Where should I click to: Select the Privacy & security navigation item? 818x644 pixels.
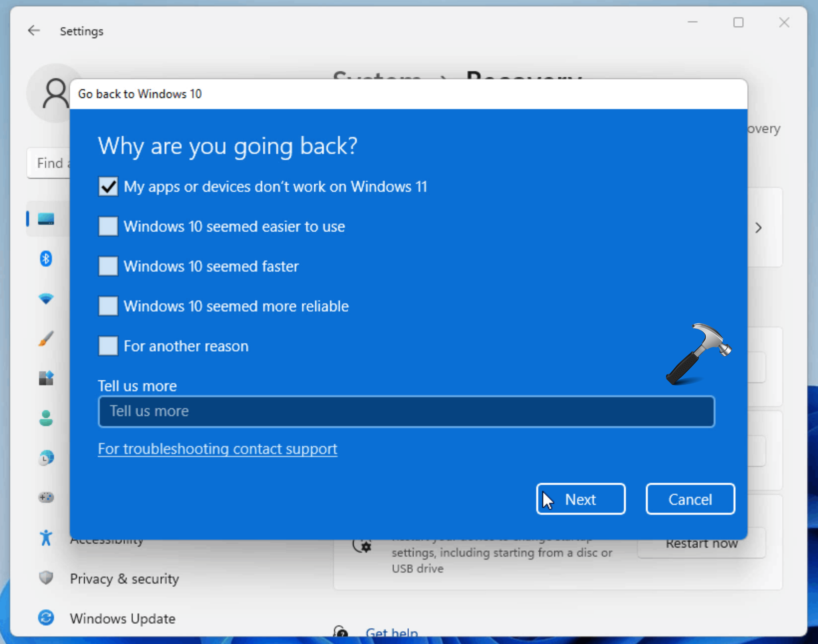(124, 579)
